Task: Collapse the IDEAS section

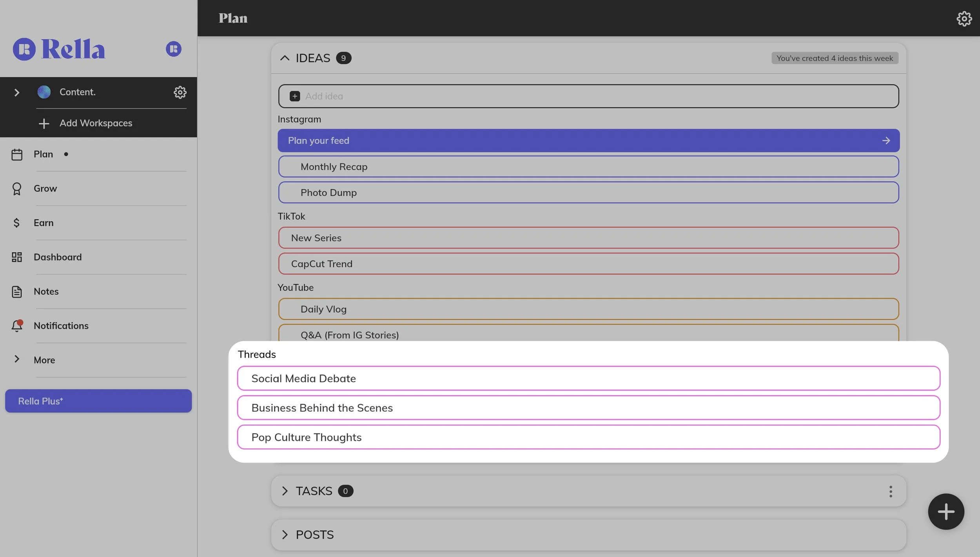Action: (x=285, y=58)
